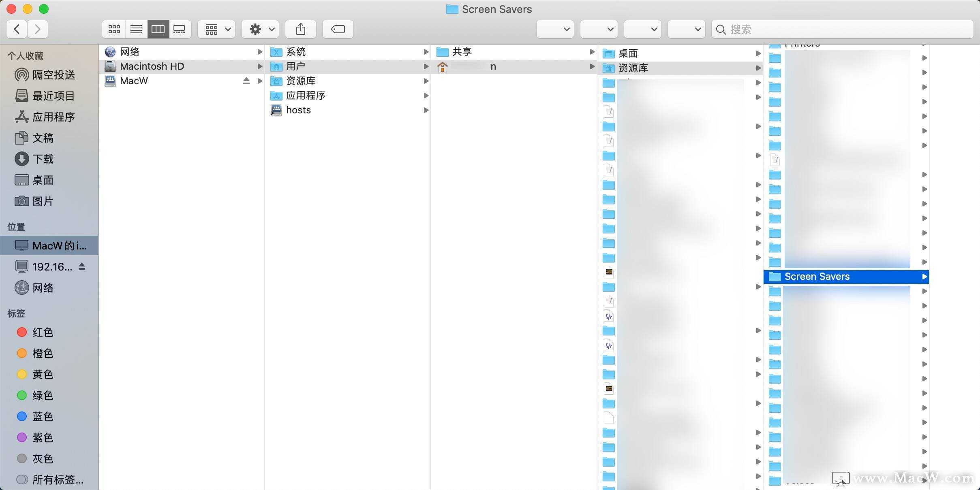Screen dimensions: 980x490
Task: Go back using left arrow
Action: tap(17, 29)
